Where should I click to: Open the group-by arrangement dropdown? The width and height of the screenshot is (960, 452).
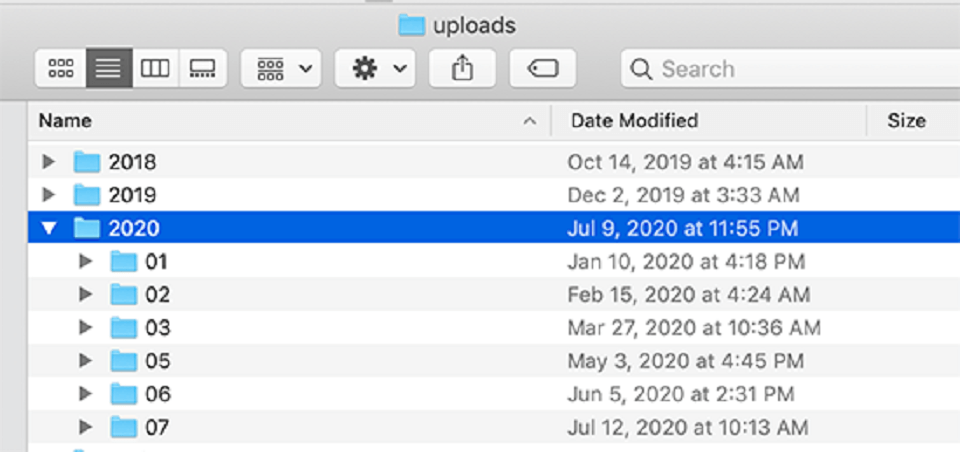point(281,69)
